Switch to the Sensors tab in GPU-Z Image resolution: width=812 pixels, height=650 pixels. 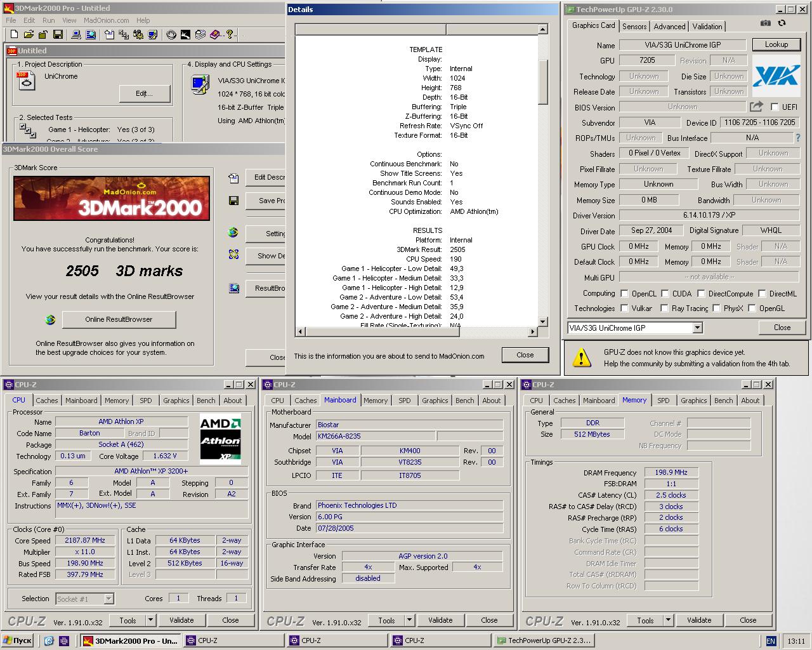point(634,26)
